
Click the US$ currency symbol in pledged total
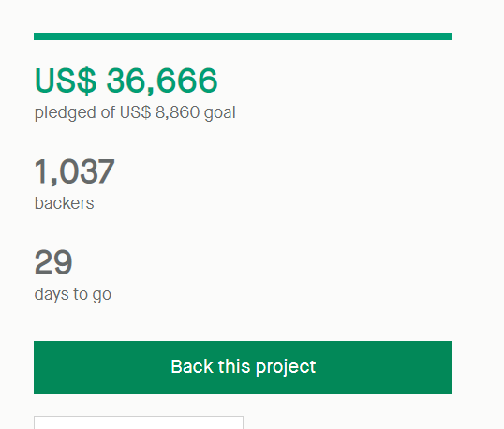66,81
